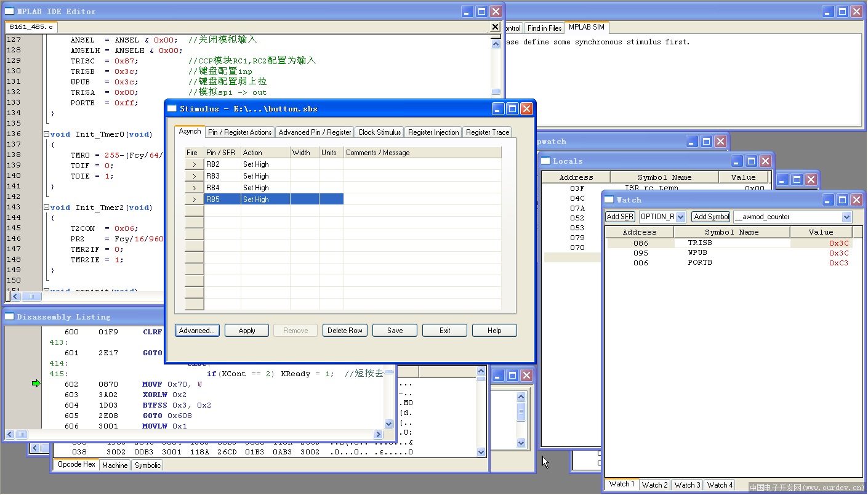Screen dimensions: 868x495
Task: Open the Watch window title bar icon
Action: (x=609, y=199)
